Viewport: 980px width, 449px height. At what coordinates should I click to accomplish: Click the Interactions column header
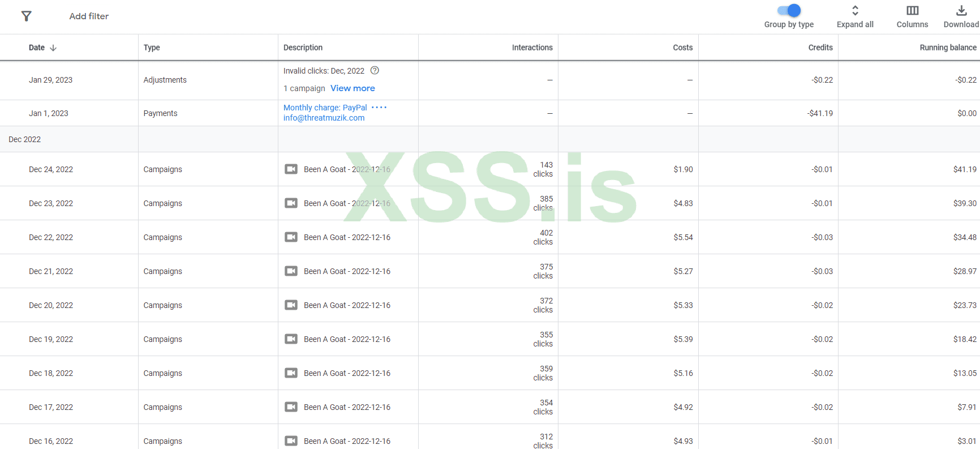click(x=532, y=48)
